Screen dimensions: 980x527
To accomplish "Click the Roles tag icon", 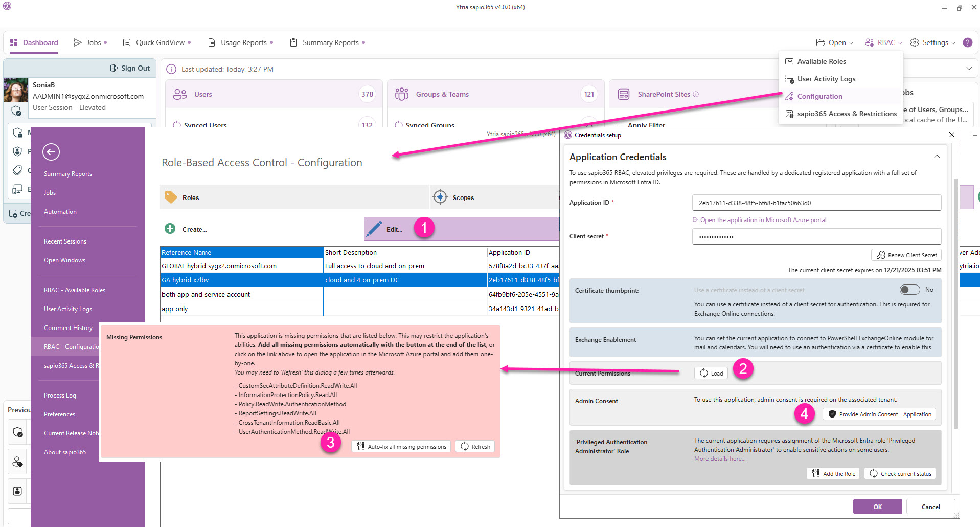I will click(170, 197).
